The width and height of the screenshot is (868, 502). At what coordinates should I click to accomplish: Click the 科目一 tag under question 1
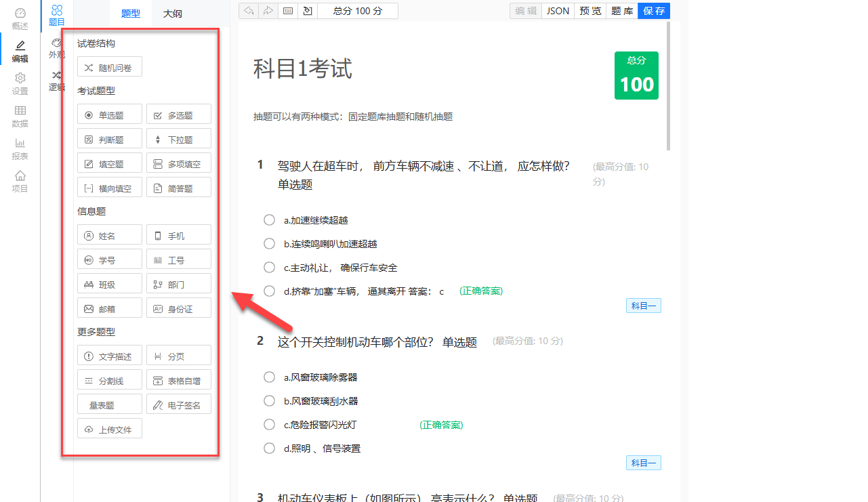643,306
